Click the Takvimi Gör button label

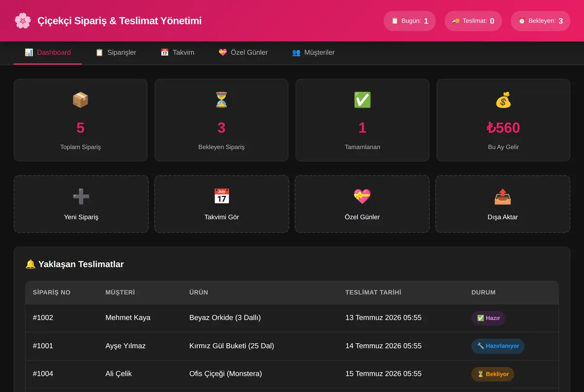pyautogui.click(x=221, y=217)
